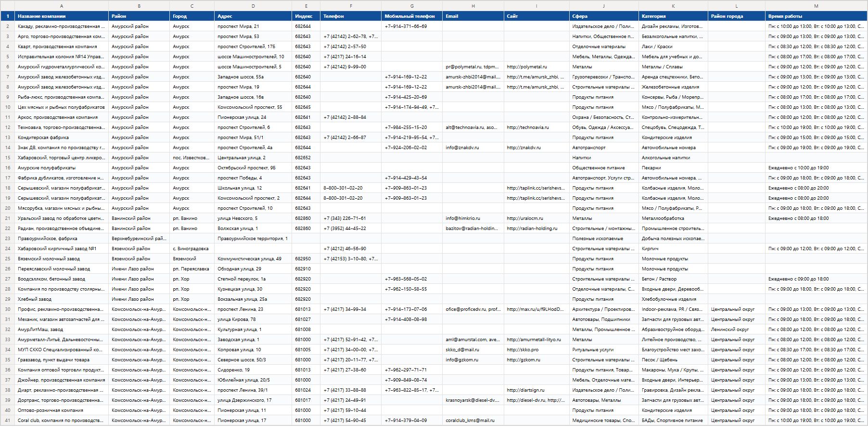Select cell 'Вяземский молочный завод'
868x434 pixels.
pyautogui.click(x=62, y=259)
